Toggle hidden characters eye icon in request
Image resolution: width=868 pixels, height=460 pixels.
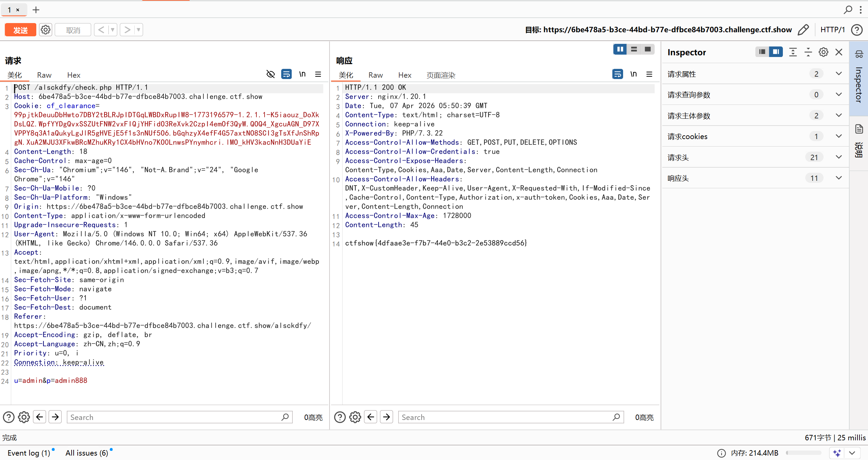(x=270, y=74)
